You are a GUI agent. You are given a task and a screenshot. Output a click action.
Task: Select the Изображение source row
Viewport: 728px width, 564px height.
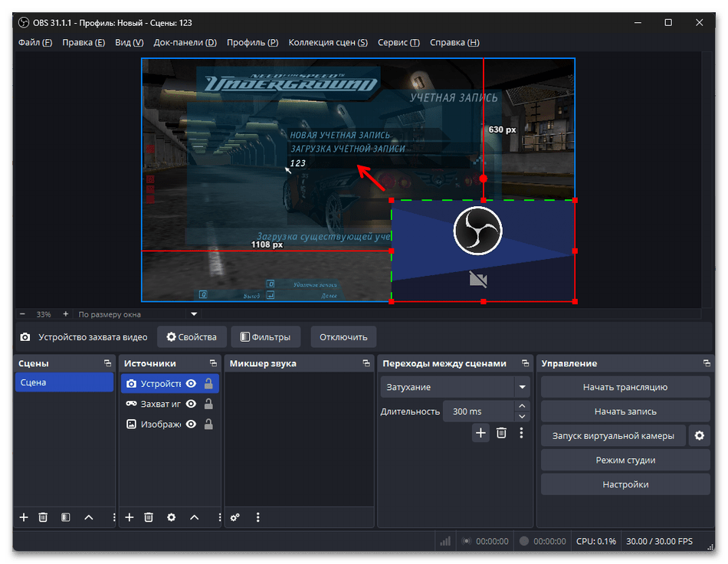pos(170,424)
